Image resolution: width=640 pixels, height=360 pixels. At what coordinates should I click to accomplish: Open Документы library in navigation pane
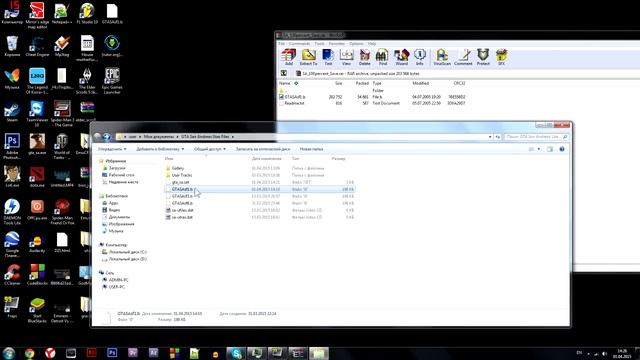(x=116, y=217)
